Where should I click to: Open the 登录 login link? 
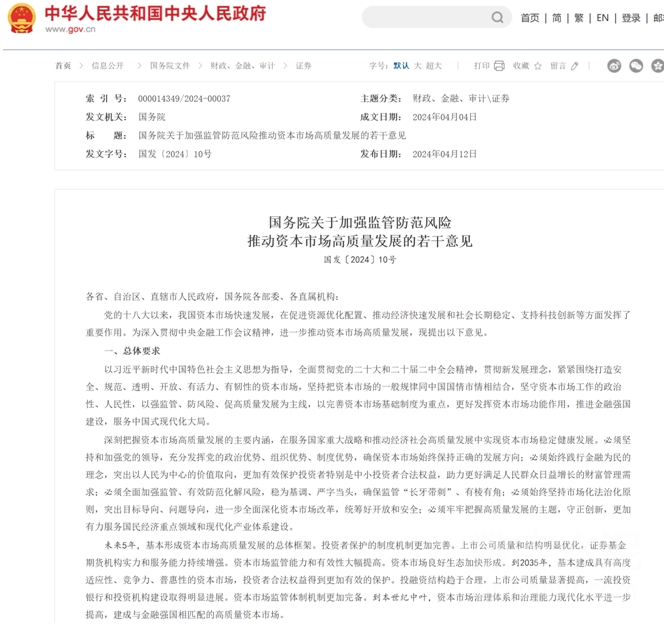(x=631, y=18)
